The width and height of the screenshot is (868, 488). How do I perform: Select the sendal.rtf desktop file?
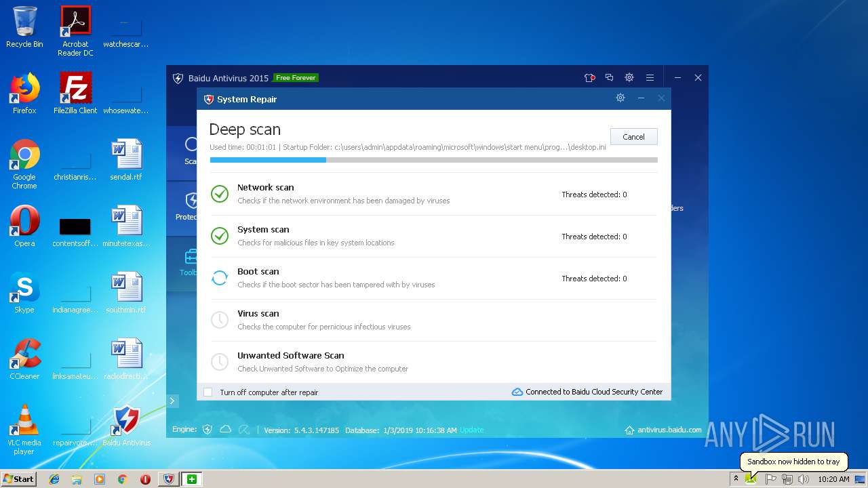tap(126, 160)
